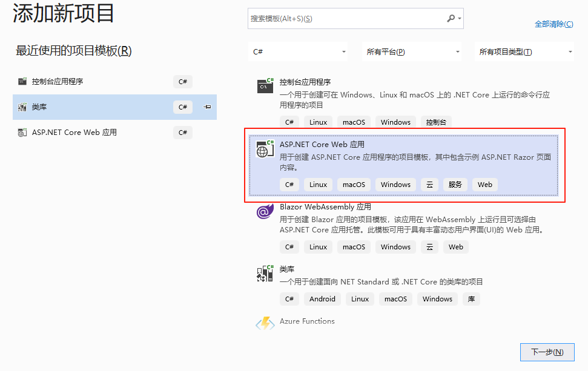Click the C# tag beside recent 控制台应用程序
Screen dimensions: 588x371
coord(183,82)
